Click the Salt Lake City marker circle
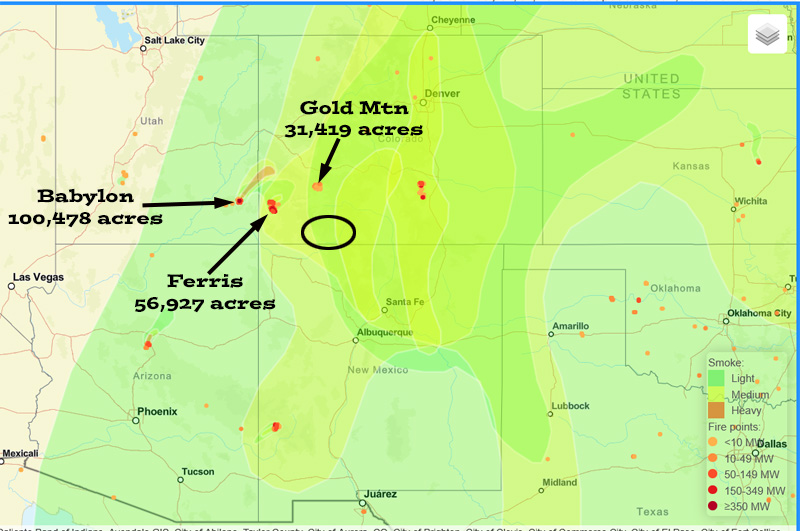The height and width of the screenshot is (531, 800). tap(143, 49)
